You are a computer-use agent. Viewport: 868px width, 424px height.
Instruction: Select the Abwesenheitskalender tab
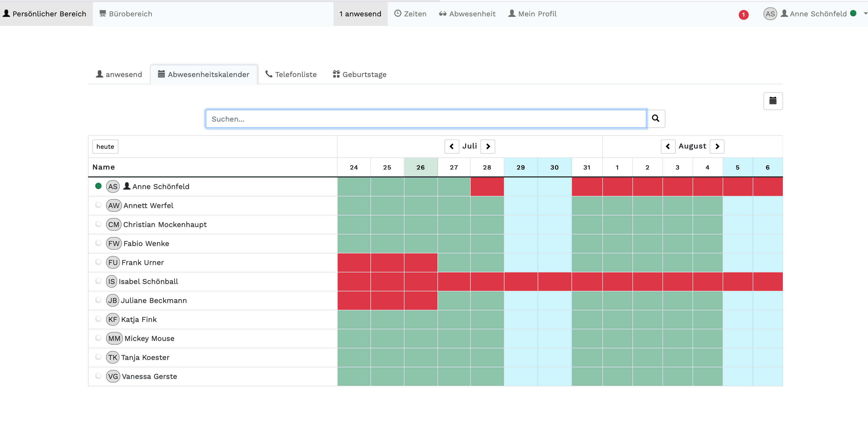tap(204, 74)
